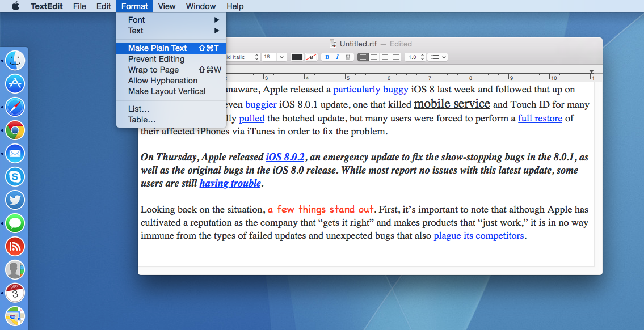Toggle underline formatting in the toolbar
Image resolution: width=644 pixels, height=330 pixels.
click(348, 57)
